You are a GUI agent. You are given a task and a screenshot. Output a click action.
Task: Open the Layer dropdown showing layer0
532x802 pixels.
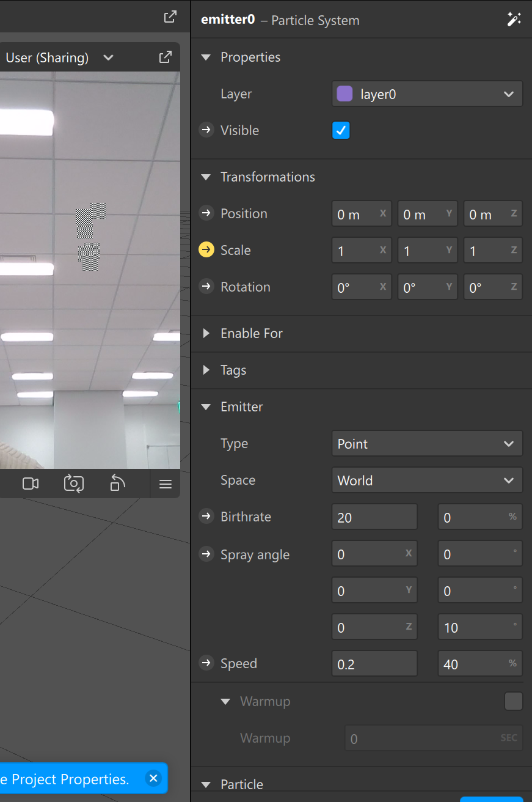click(427, 94)
